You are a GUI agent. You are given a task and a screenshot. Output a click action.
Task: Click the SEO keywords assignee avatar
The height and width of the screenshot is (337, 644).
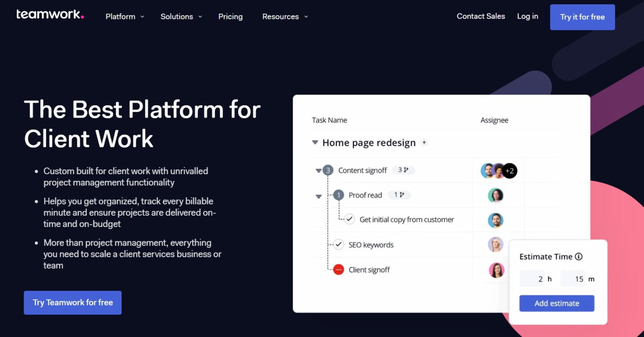click(x=496, y=245)
